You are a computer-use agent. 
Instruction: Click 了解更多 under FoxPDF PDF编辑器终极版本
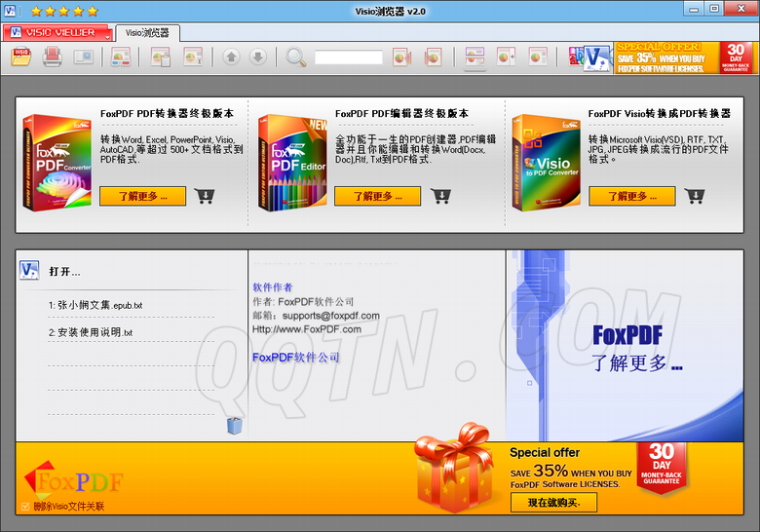378,196
